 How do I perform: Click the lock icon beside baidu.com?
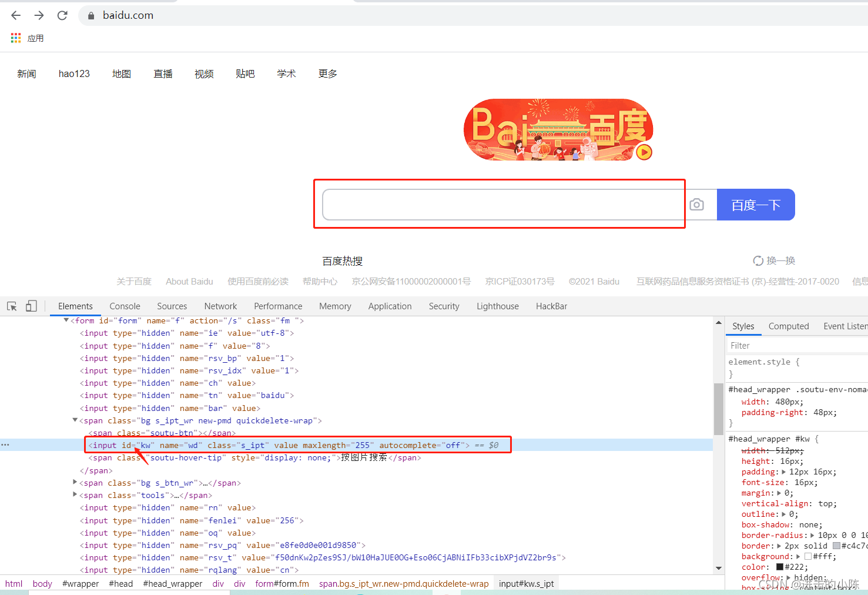tap(91, 16)
